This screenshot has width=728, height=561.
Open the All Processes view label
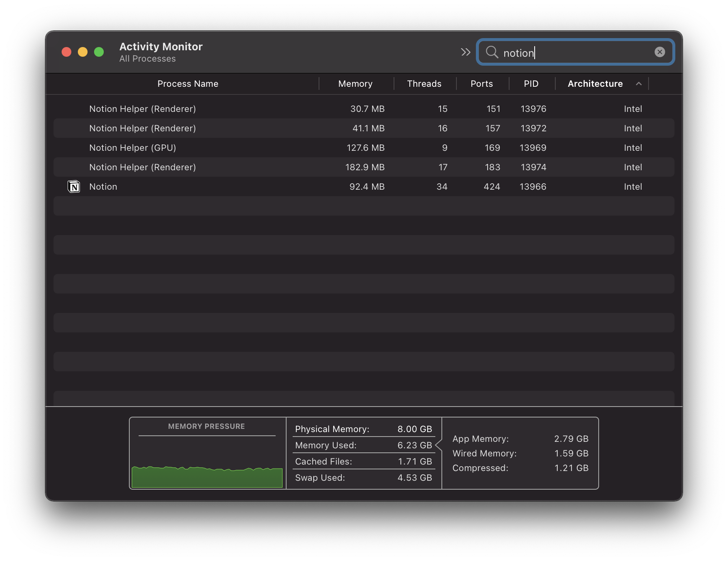[x=147, y=59]
